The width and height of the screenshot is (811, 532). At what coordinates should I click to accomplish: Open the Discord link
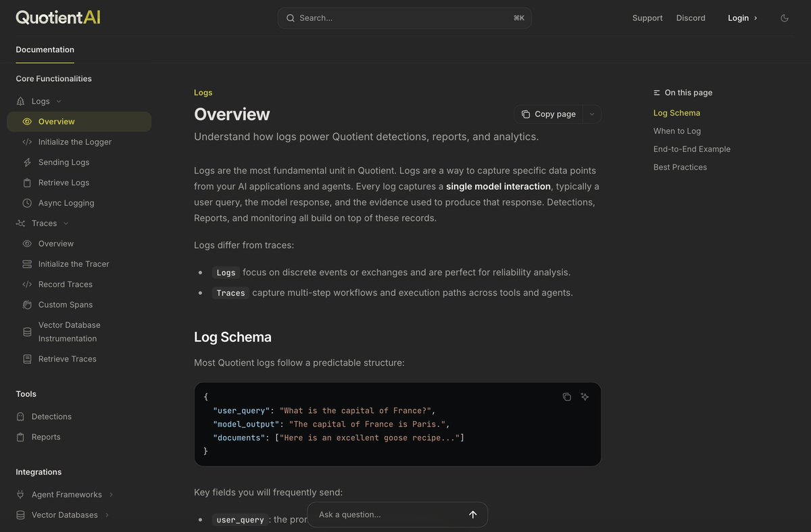click(x=691, y=18)
